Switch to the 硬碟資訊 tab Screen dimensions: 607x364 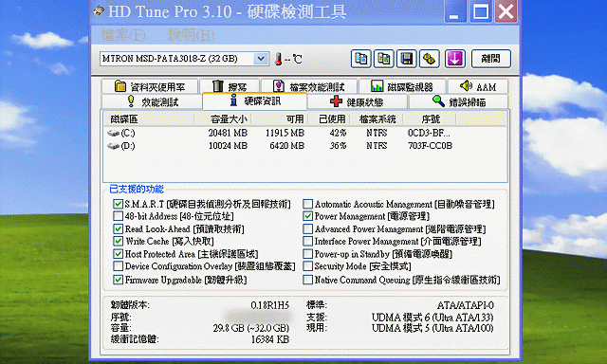click(x=255, y=101)
